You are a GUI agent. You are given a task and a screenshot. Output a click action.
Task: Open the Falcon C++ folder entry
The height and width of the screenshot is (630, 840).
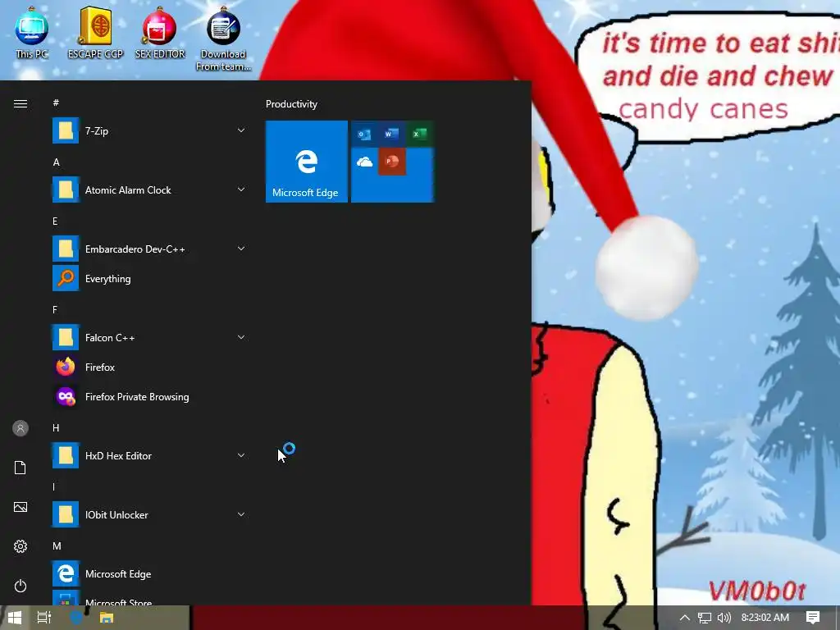tap(150, 337)
